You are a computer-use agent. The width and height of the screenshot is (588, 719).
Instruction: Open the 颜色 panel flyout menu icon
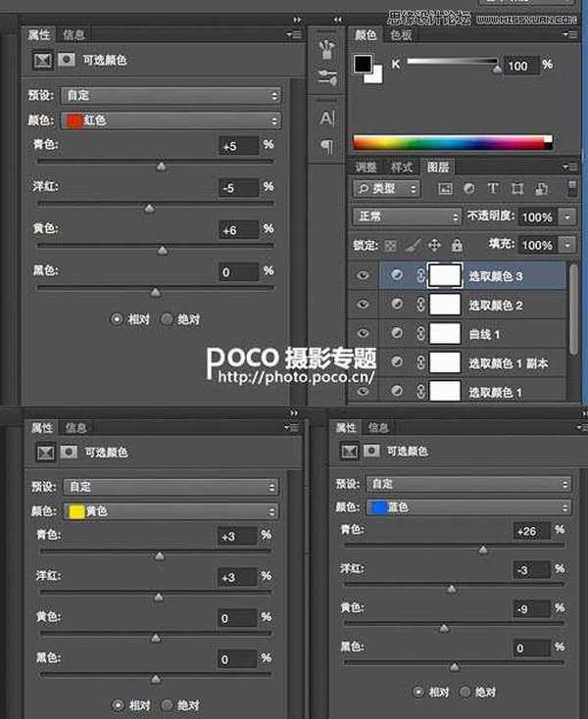pos(570,35)
